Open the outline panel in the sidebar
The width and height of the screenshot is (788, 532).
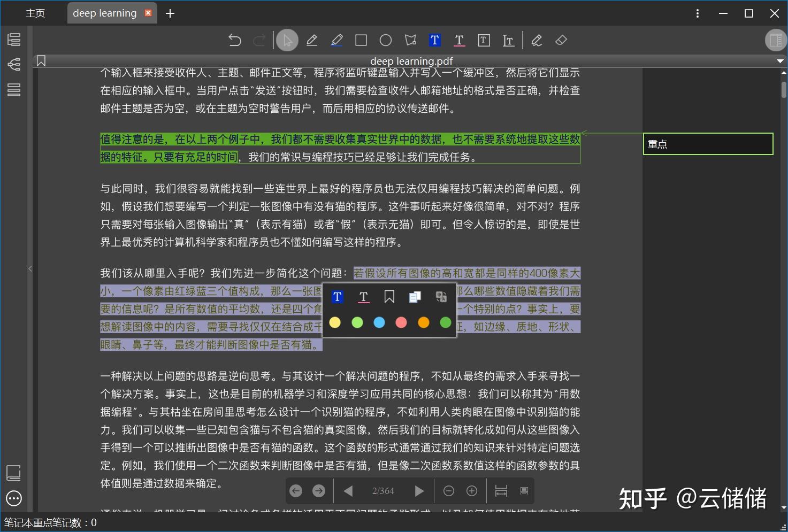[x=13, y=39]
